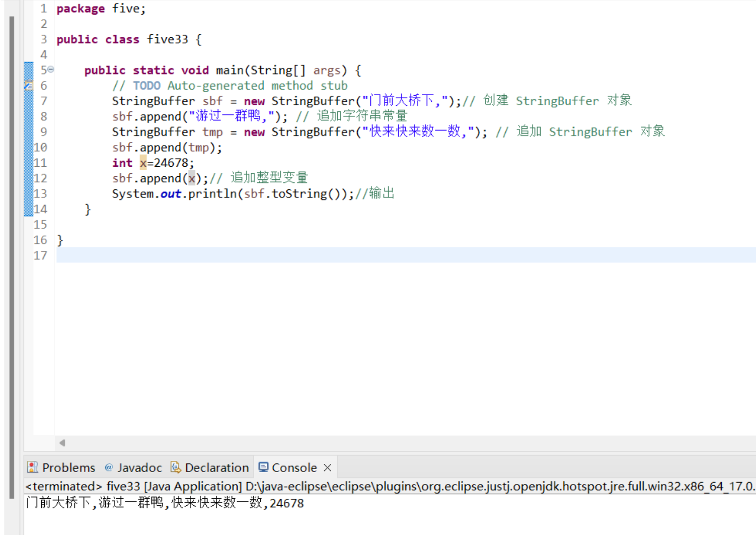Image resolution: width=756 pixels, height=535 pixels.
Task: Click the gutter icon next to line 5
Action: click(x=51, y=69)
